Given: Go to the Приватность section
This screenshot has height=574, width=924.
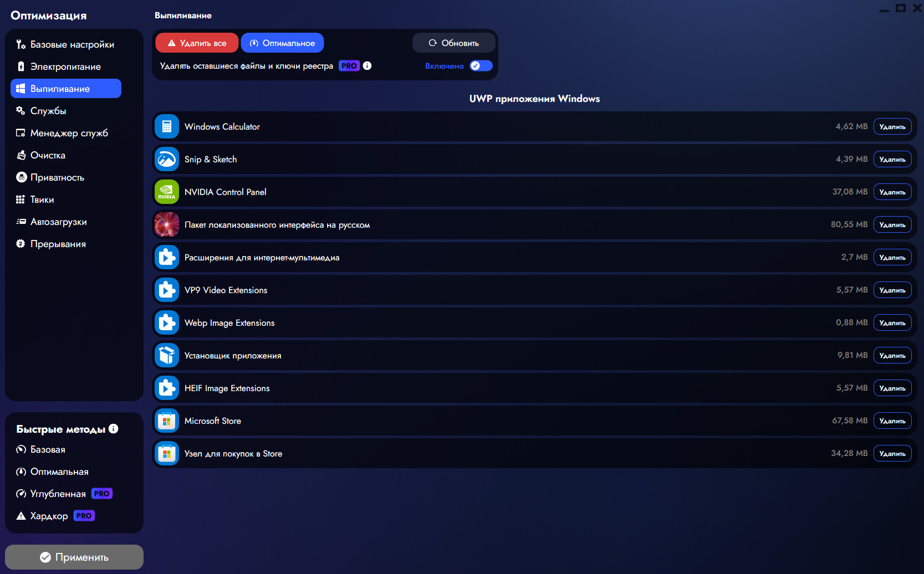Looking at the screenshot, I should tap(65, 177).
